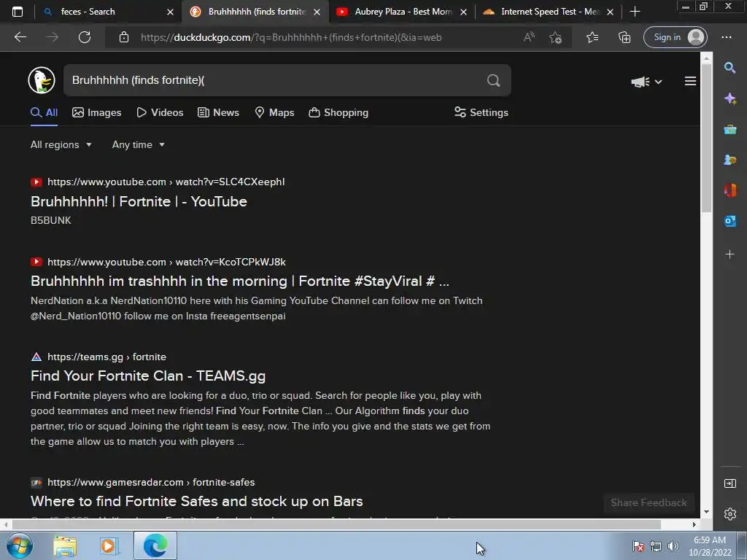Click the Sign in button
747x560 pixels.
click(675, 37)
